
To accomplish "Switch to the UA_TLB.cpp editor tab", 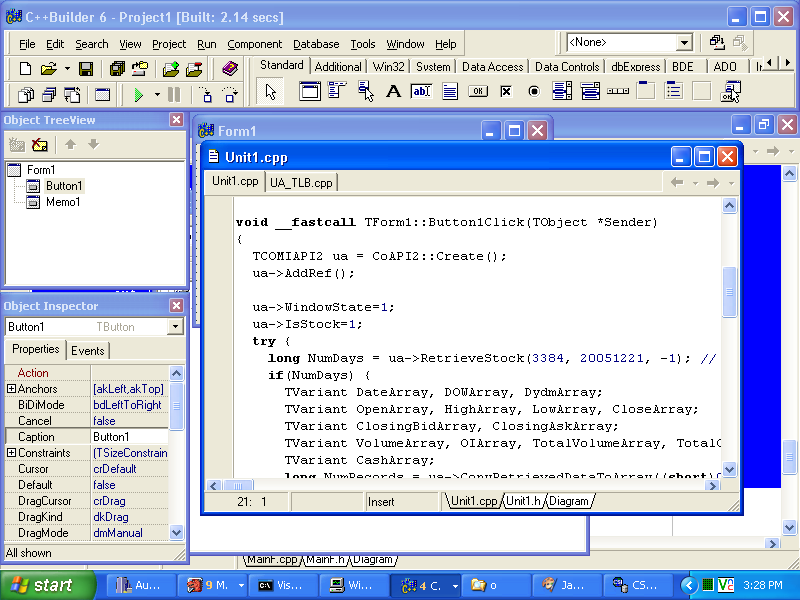I will pyautogui.click(x=301, y=182).
